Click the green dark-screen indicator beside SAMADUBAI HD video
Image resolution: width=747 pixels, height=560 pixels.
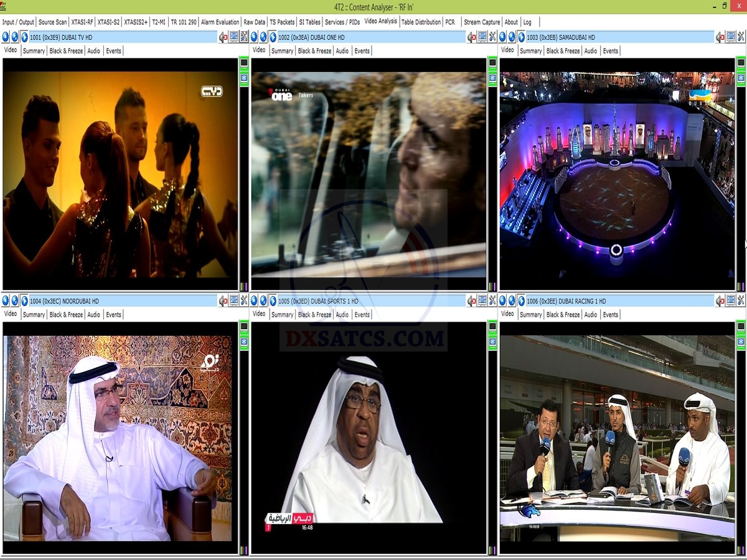tap(741, 63)
